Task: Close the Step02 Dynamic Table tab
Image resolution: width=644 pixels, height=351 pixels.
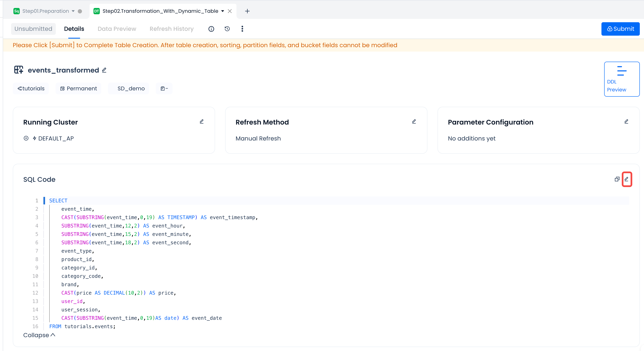Action: tap(230, 11)
